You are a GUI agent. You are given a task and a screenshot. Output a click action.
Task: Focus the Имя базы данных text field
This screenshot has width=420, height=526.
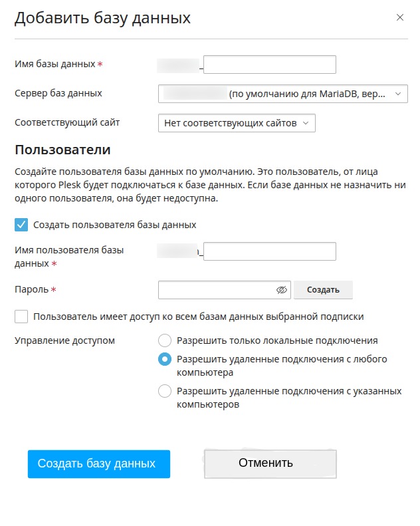click(270, 65)
